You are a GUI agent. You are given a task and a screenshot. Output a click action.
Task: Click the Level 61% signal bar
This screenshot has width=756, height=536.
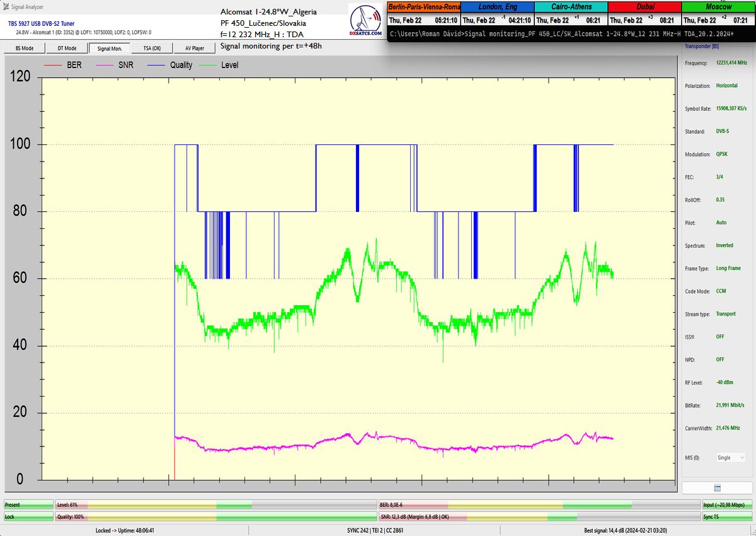[216, 505]
